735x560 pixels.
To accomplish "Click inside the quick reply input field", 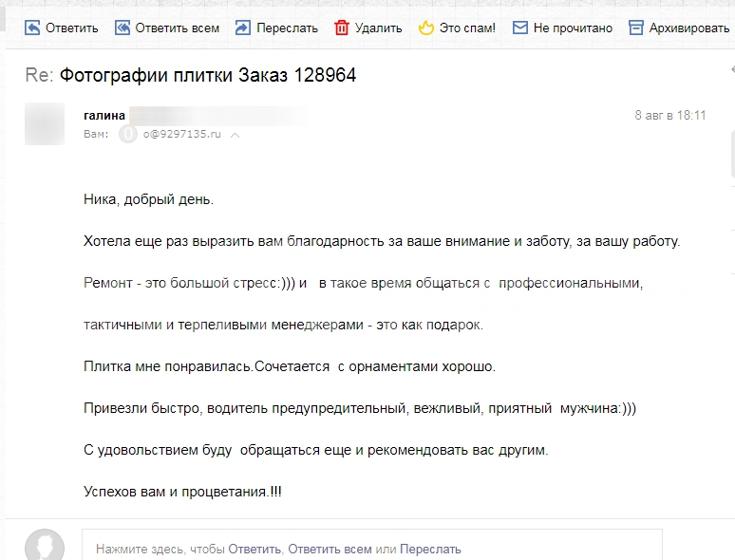I will (x=372, y=546).
